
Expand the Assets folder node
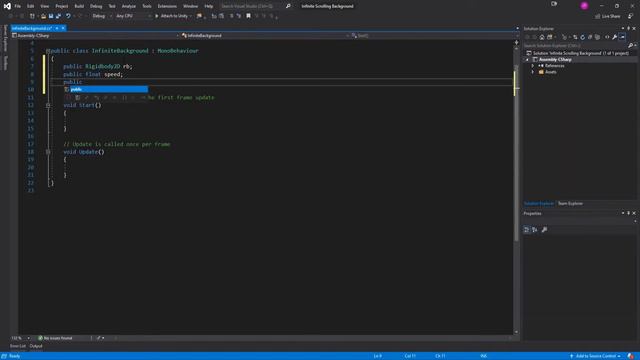click(533, 72)
